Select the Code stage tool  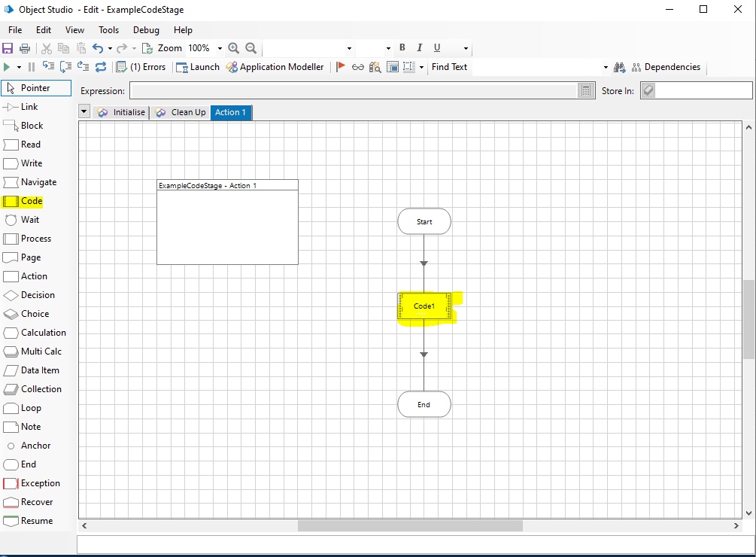(x=23, y=201)
